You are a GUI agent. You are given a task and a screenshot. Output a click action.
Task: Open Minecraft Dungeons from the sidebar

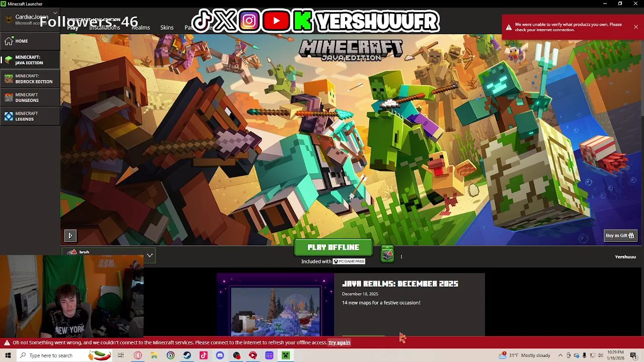pos(30,98)
